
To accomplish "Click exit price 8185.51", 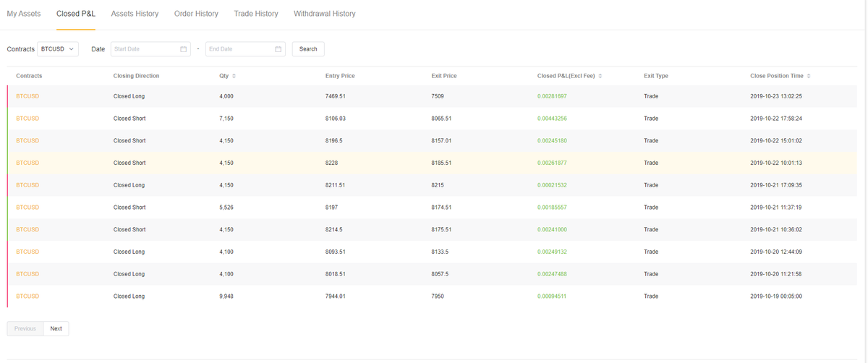I will click(442, 163).
